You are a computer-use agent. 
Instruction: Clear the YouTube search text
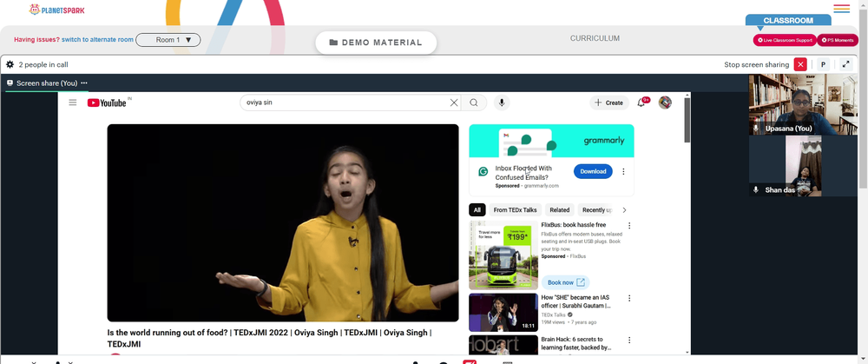pyautogui.click(x=454, y=103)
